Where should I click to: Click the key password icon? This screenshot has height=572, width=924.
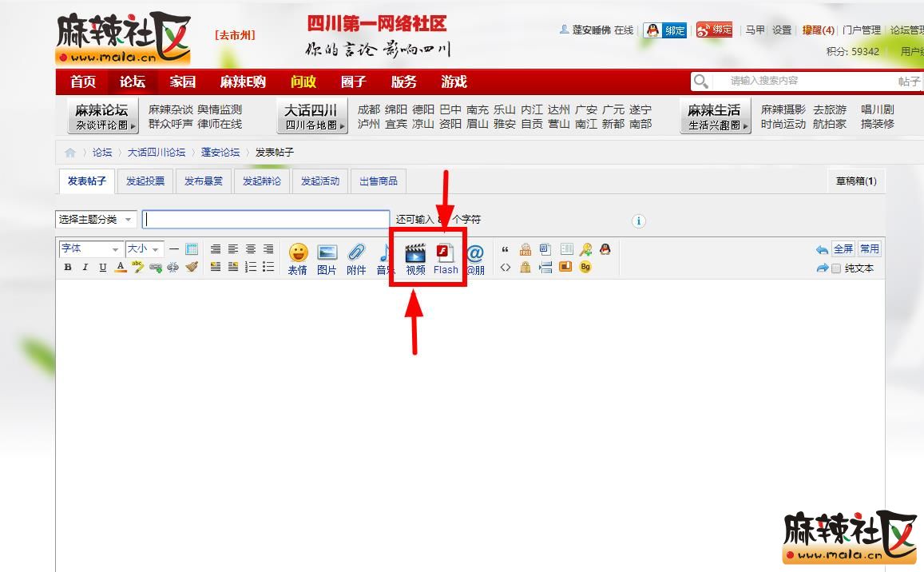585,249
